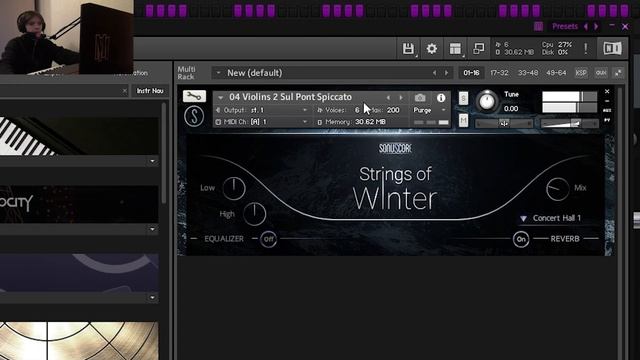Expand dropdown below the keyboard library

tap(152, 161)
